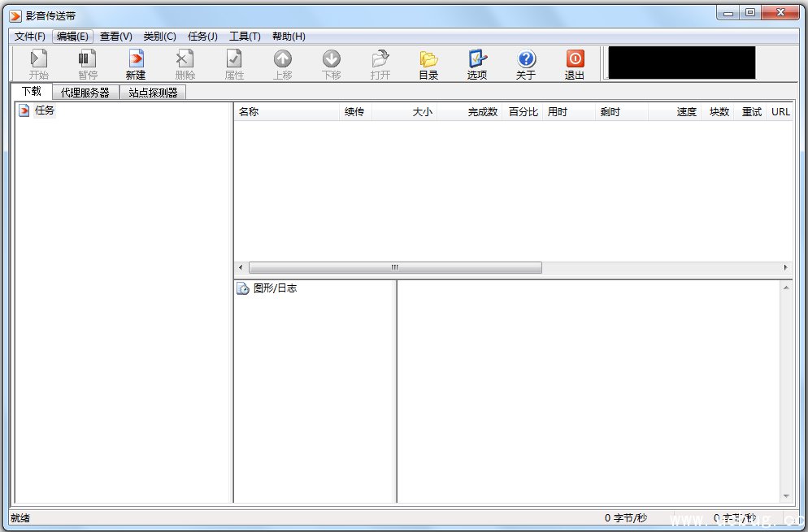Select the 图形/日志 tree item
Screen dimensions: 808x532
[275, 288]
